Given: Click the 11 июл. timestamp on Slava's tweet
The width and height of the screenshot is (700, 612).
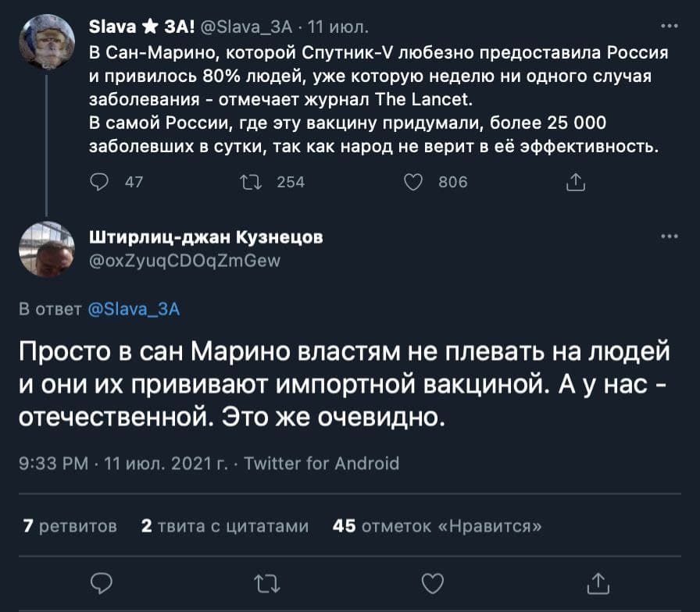Looking at the screenshot, I should click(x=339, y=29).
